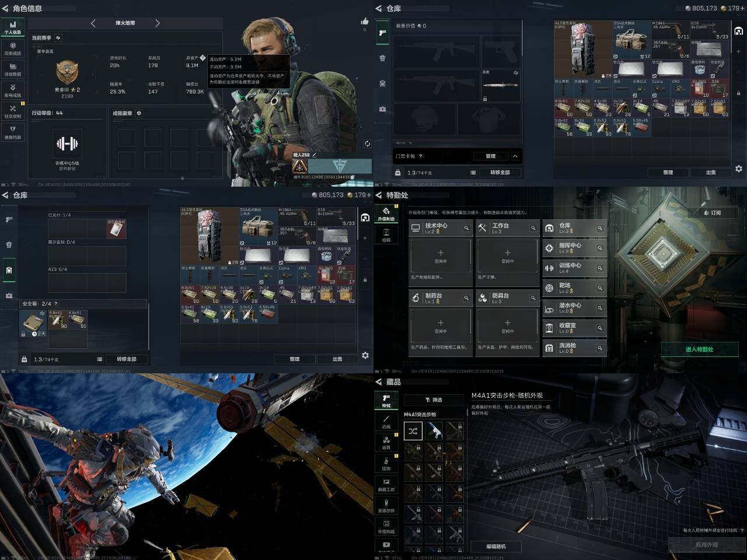The image size is (747, 560).
Task: Click the 编辑随机 button
Action: 496,547
